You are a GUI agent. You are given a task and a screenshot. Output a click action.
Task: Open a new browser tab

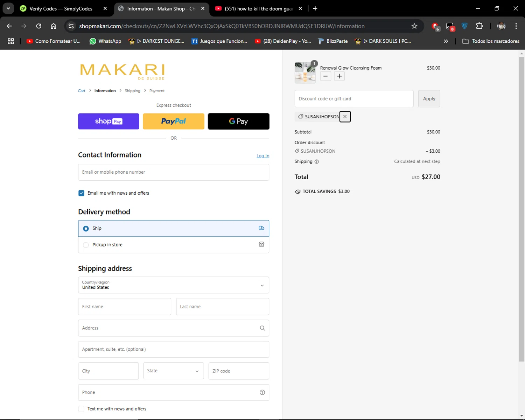[x=315, y=8]
